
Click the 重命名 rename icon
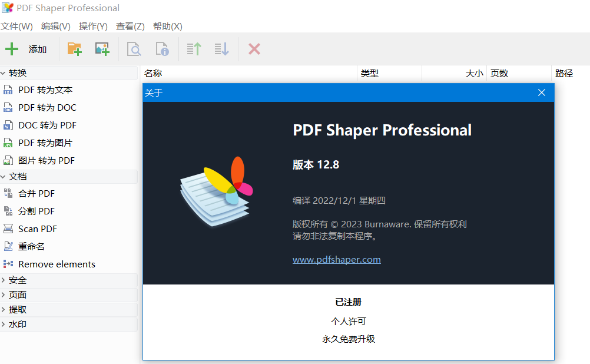pyautogui.click(x=8, y=247)
